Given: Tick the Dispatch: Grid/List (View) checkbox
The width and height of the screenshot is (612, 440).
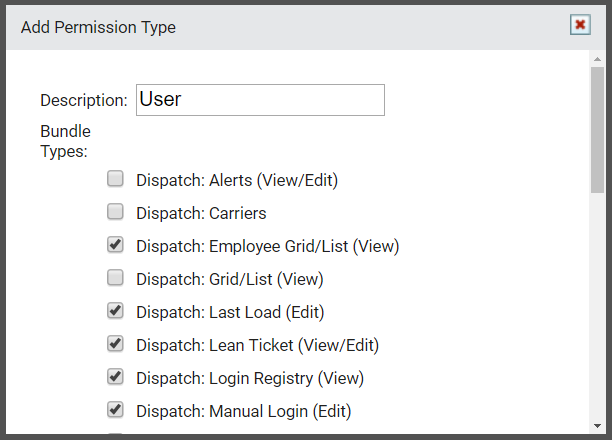Looking at the screenshot, I should (x=115, y=278).
